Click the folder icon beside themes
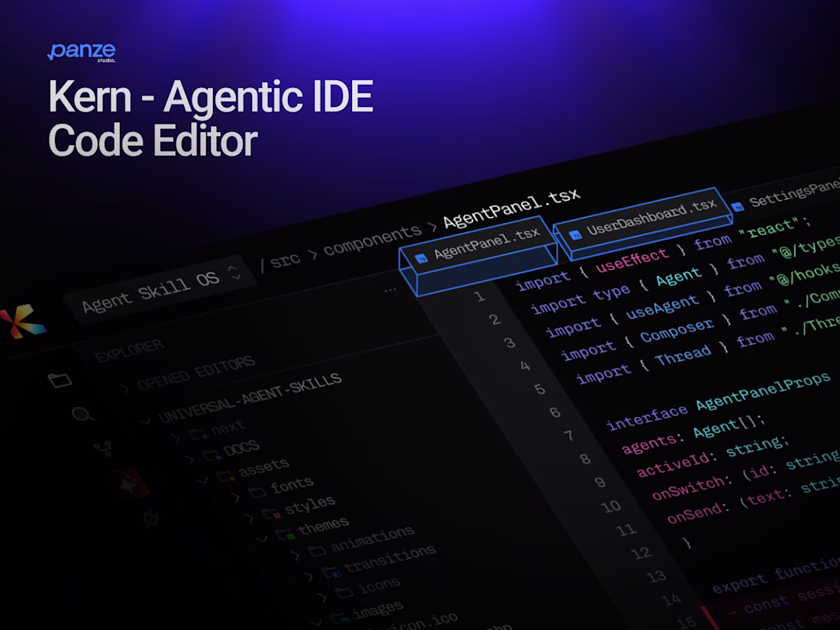This screenshot has width=840, height=630. [285, 534]
